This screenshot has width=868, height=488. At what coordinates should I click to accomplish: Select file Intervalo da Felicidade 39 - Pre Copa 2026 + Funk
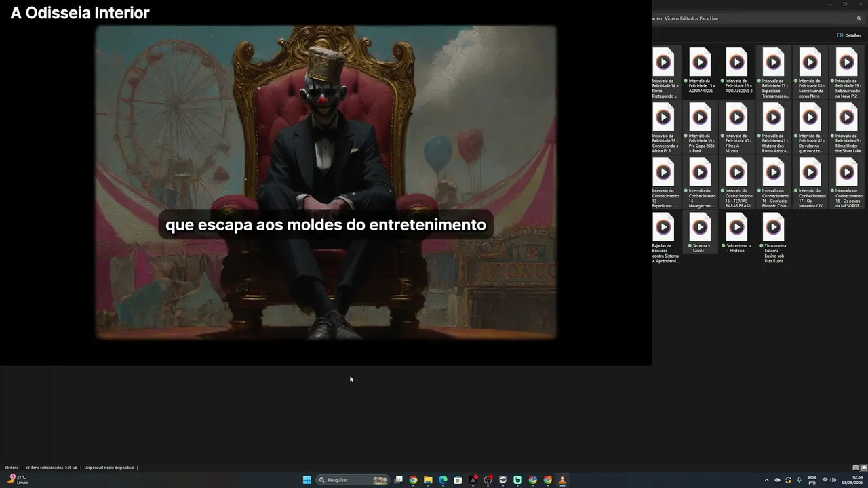click(x=701, y=128)
